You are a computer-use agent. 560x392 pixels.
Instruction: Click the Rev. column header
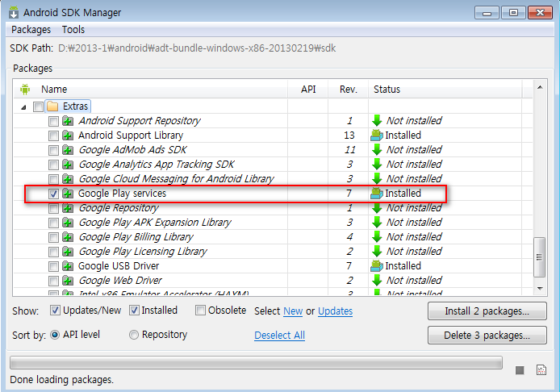349,90
